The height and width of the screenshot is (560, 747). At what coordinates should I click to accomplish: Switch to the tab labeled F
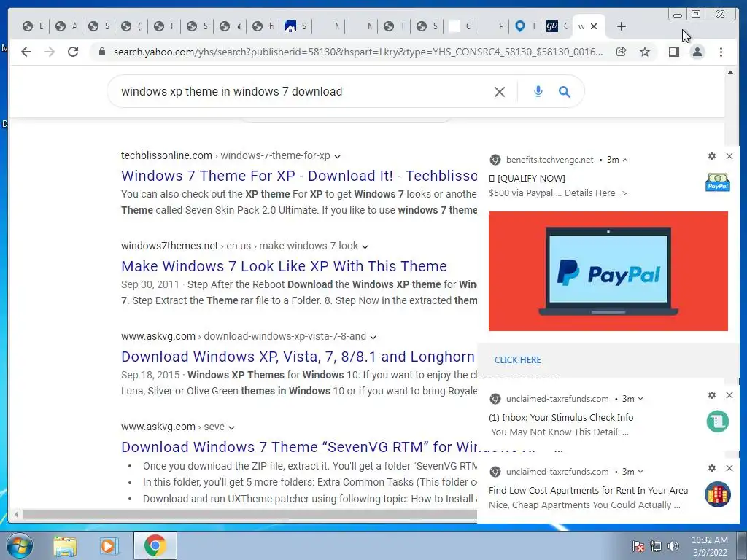[x=165, y=27]
